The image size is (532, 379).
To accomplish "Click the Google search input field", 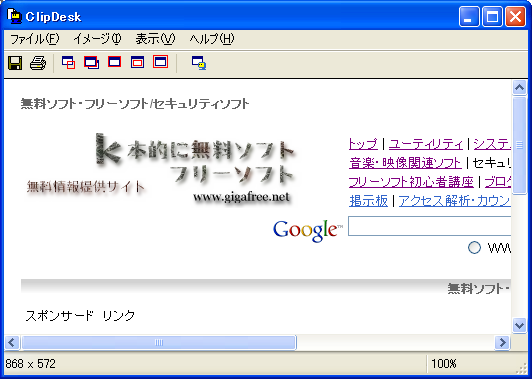I will point(430,226).
